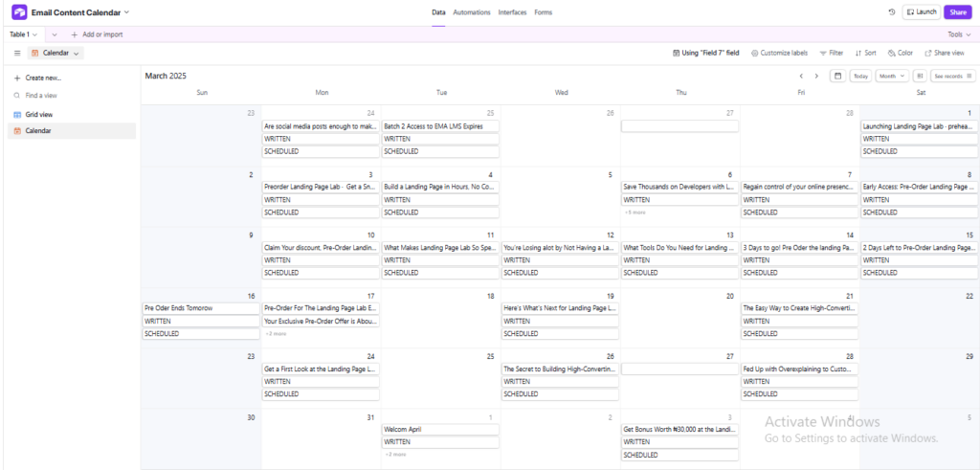This screenshot has width=980, height=470.
Task: Expand the Month view dropdown
Action: 891,76
